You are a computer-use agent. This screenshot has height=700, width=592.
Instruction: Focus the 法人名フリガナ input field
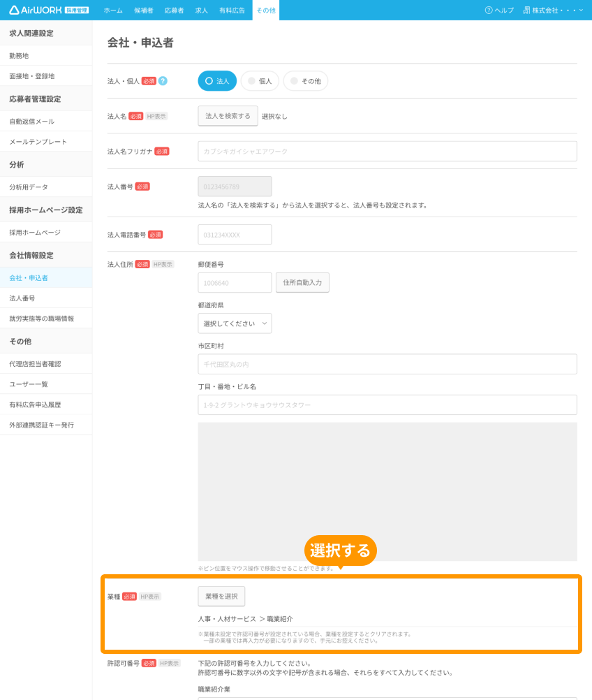387,152
